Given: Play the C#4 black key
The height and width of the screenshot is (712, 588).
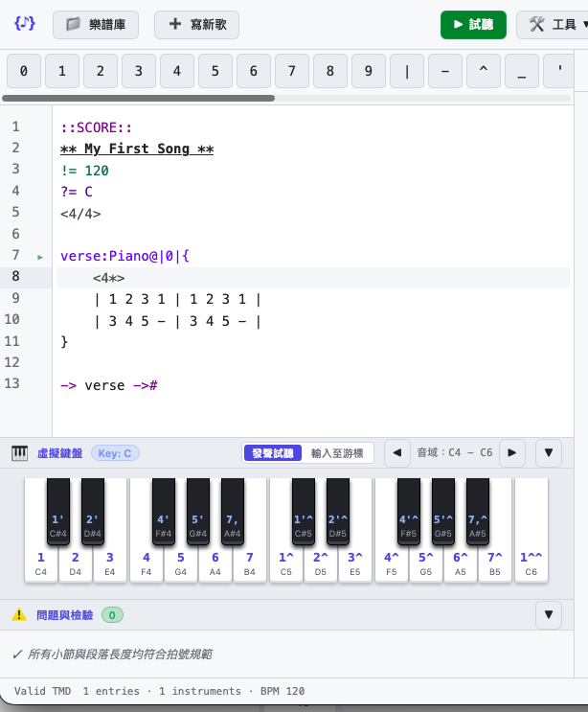Looking at the screenshot, I should pyautogui.click(x=58, y=511).
